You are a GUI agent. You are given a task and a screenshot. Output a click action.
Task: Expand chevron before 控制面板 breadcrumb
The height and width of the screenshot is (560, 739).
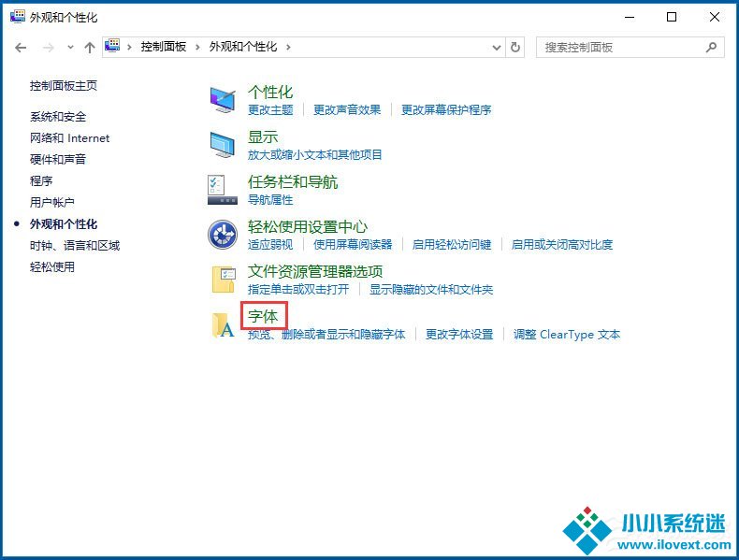pos(129,47)
